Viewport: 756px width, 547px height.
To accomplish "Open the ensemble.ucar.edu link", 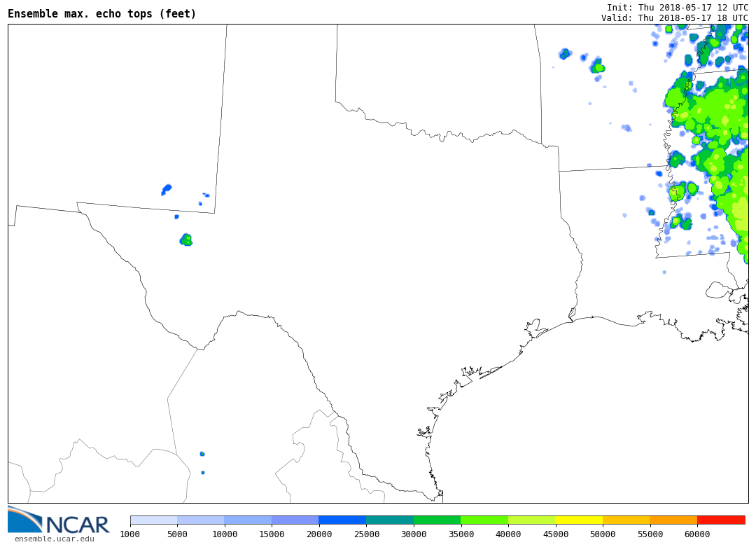I will click(x=54, y=539).
